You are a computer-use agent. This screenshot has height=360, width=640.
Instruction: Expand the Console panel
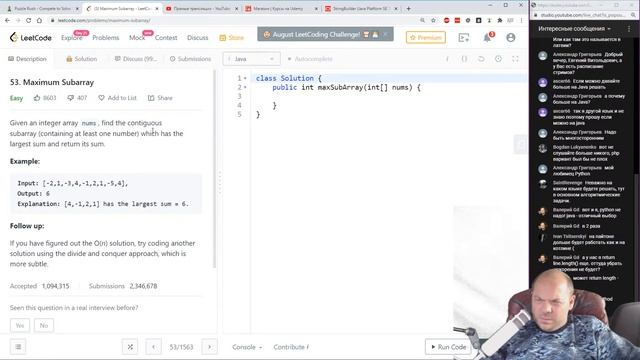point(247,347)
